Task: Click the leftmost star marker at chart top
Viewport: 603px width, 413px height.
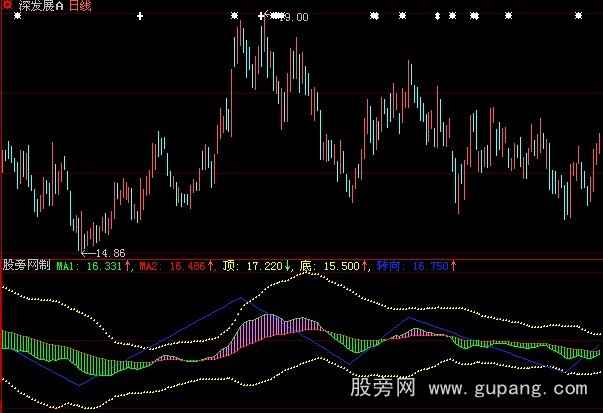Action: click(x=16, y=17)
